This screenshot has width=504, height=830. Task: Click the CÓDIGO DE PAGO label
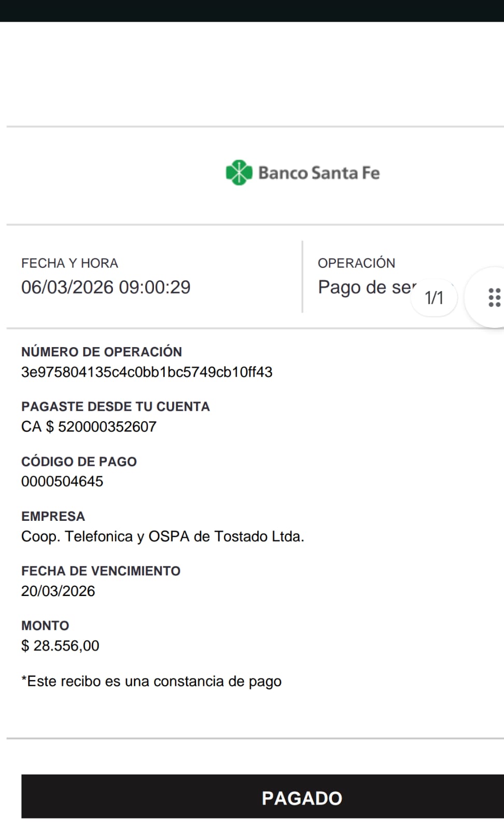[x=79, y=461]
